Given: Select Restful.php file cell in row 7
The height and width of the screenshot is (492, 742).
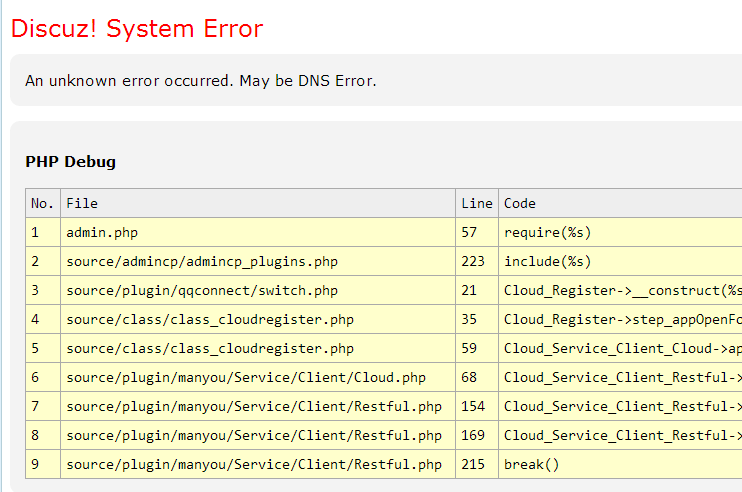Looking at the screenshot, I should coord(258,406).
